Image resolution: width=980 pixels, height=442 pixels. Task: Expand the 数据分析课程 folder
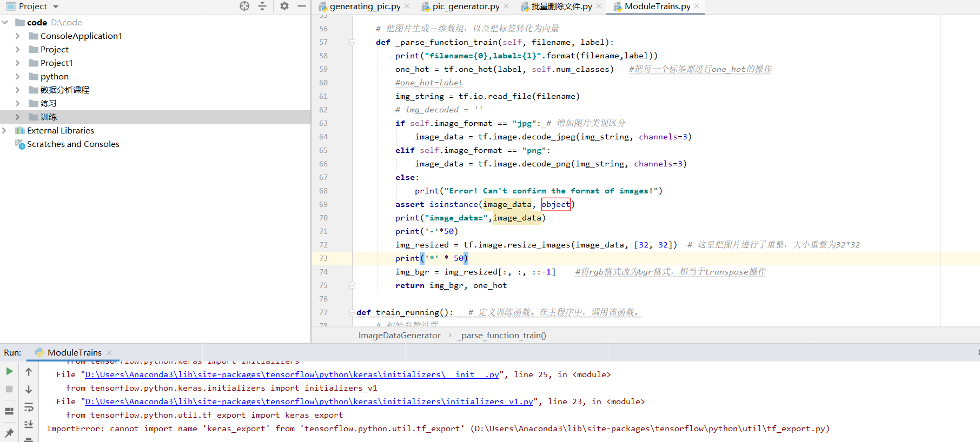[17, 90]
